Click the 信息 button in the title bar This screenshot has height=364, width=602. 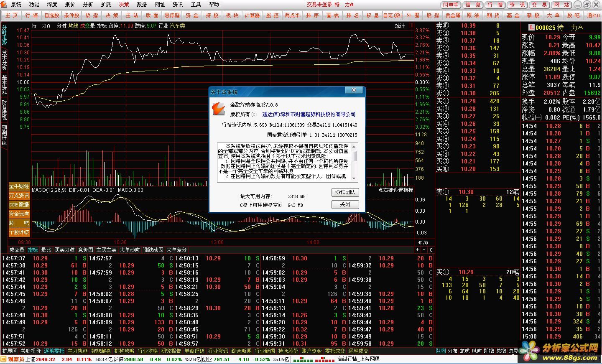(473, 5)
